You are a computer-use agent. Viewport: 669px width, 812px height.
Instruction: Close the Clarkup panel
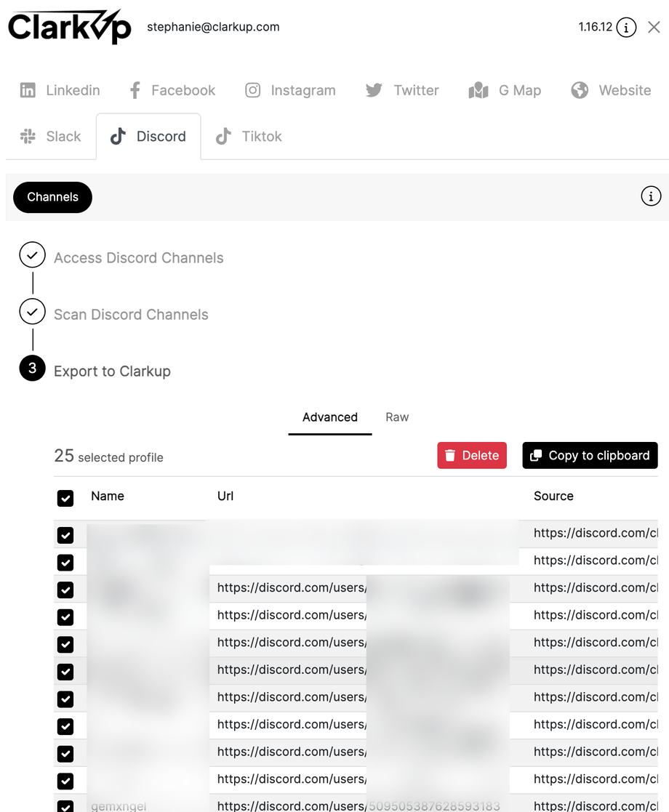(654, 27)
